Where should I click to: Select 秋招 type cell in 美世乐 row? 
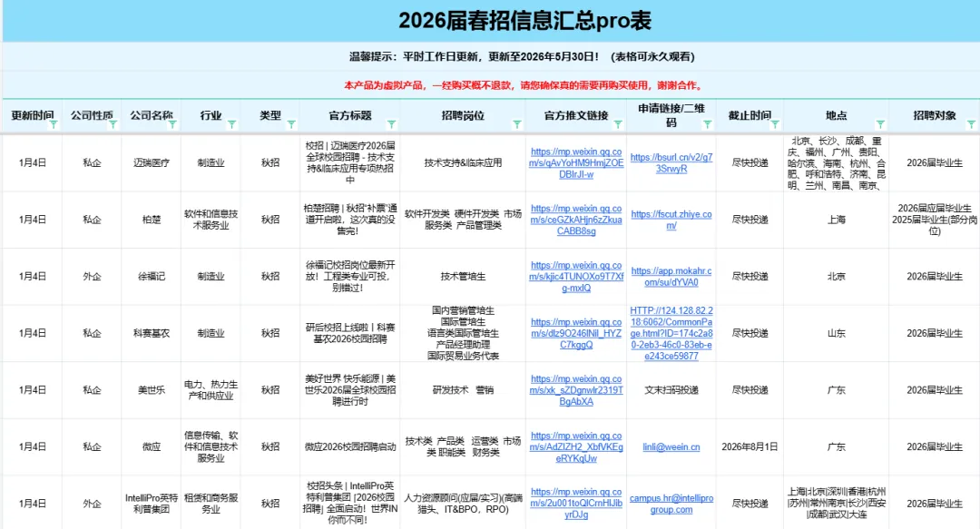pos(270,390)
